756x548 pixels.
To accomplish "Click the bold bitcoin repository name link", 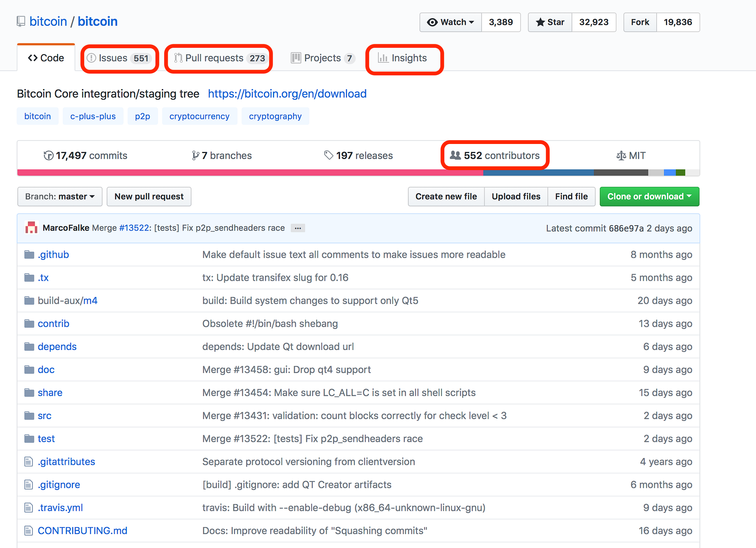I will pos(98,22).
